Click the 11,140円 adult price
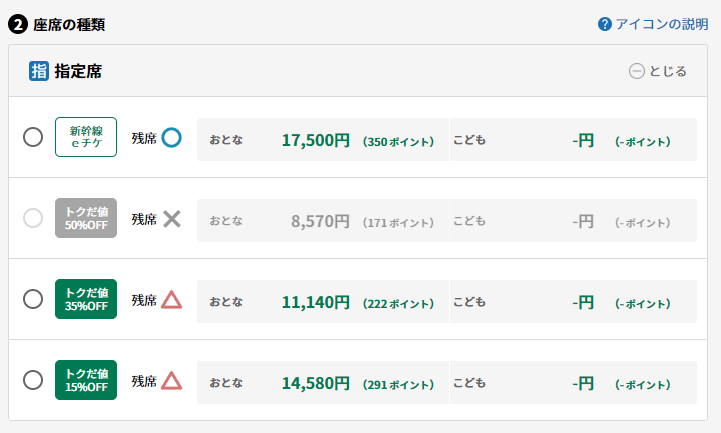 click(315, 302)
